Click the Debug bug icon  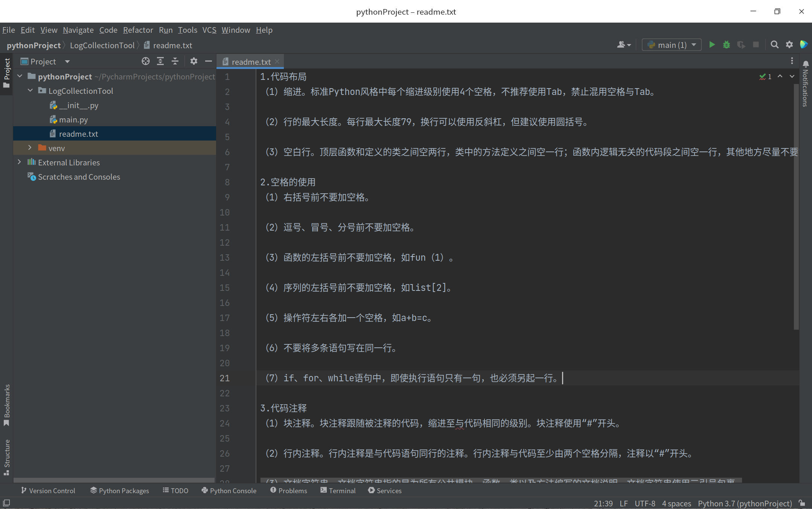point(726,45)
